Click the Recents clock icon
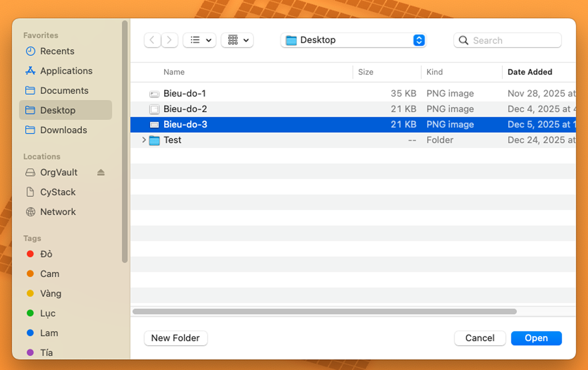 [x=30, y=51]
